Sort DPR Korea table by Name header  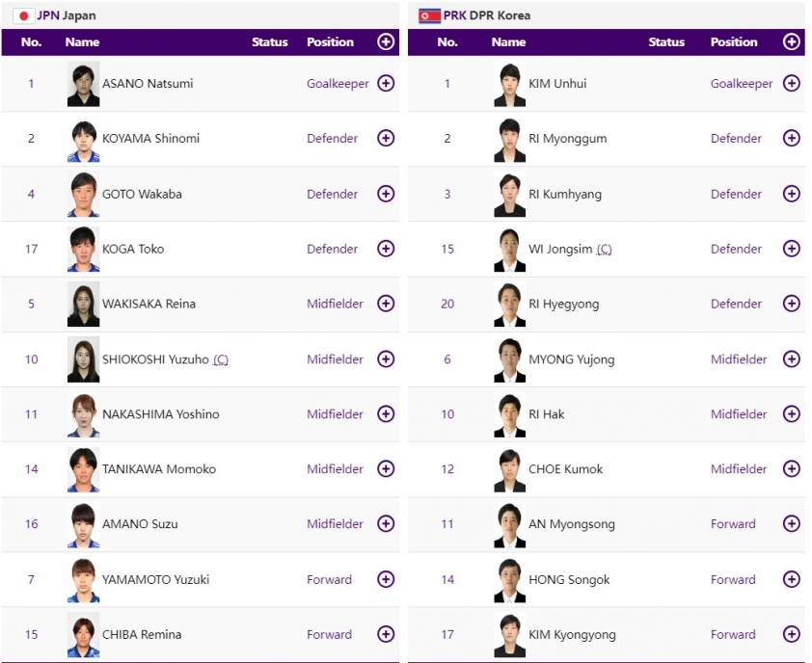[x=508, y=42]
